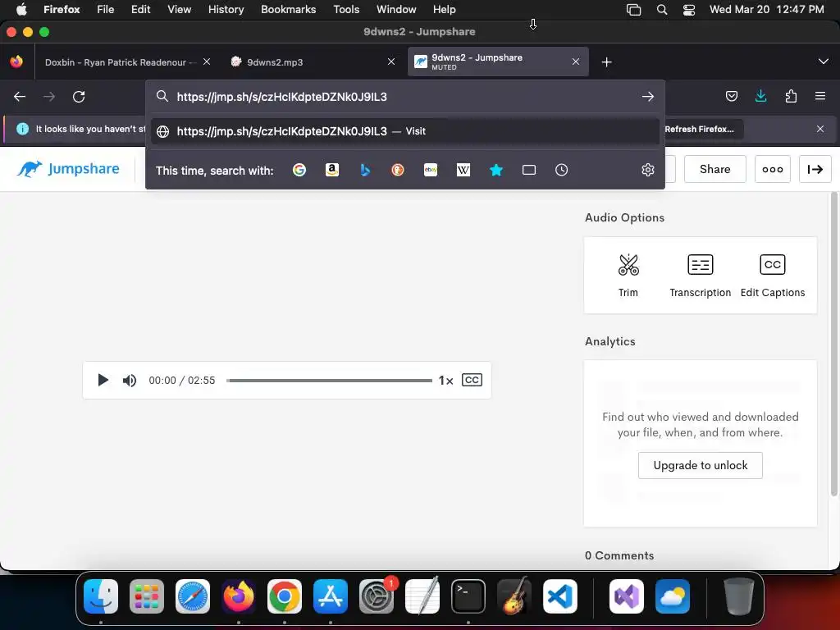The image size is (840, 630).
Task: Open the Tools menu
Action: coord(346,9)
